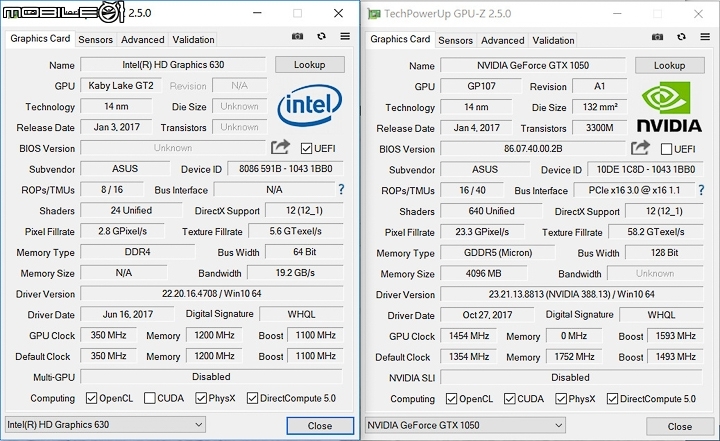Screen dimensions: 720x441
Task: Click Bandwidth field 19.2 GB/s
Action: click(x=295, y=273)
